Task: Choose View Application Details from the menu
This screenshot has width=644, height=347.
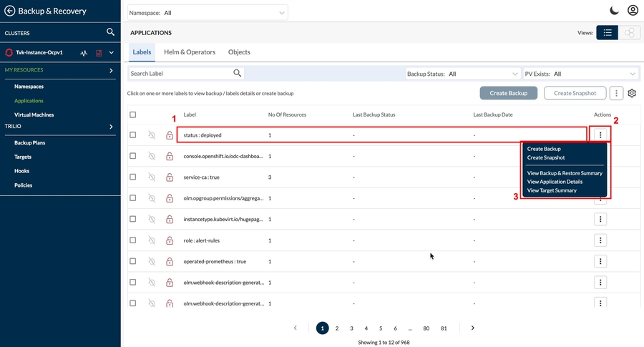Action: [555, 182]
